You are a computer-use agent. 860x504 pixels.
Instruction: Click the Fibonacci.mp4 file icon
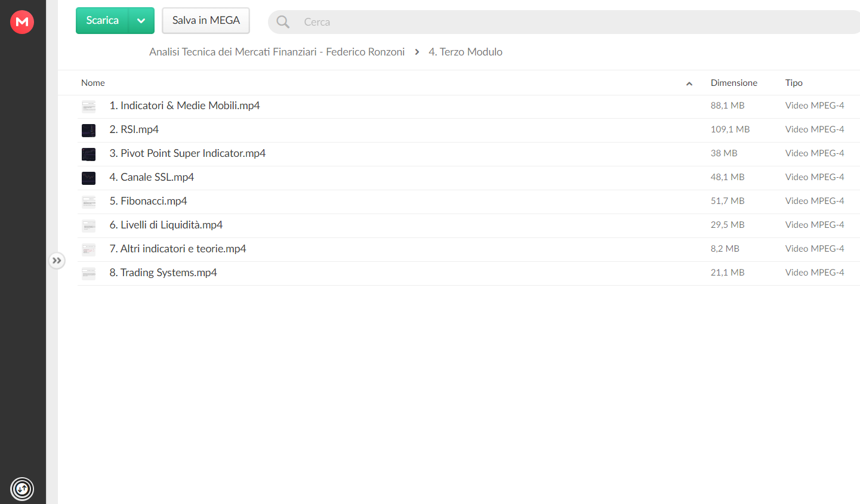tap(89, 202)
